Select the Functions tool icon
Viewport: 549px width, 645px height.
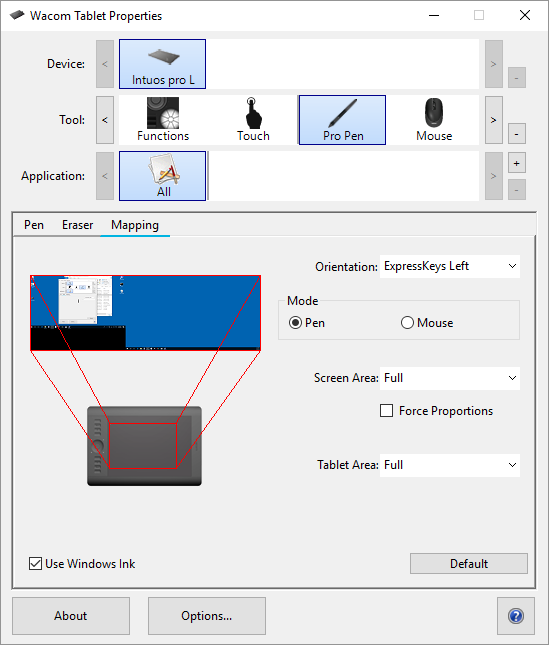click(x=163, y=120)
